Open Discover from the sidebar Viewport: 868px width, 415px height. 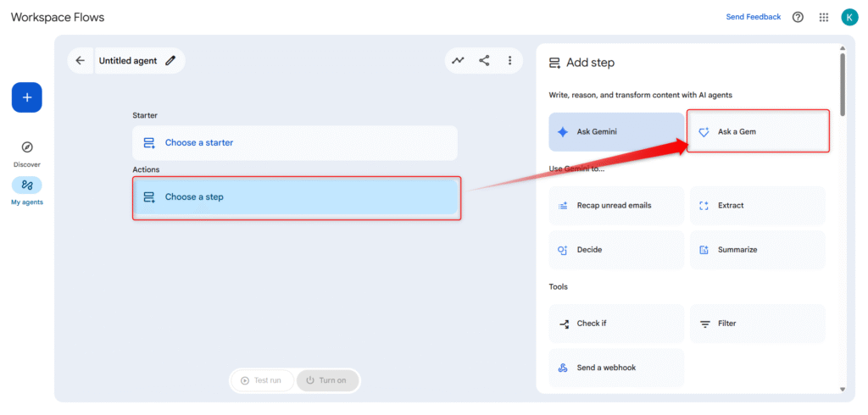[26, 152]
